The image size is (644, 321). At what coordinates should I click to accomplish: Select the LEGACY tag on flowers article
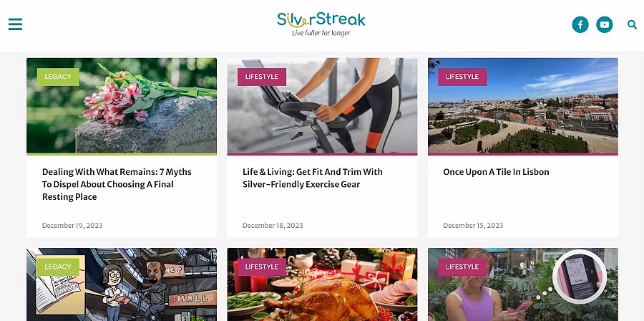pyautogui.click(x=58, y=77)
